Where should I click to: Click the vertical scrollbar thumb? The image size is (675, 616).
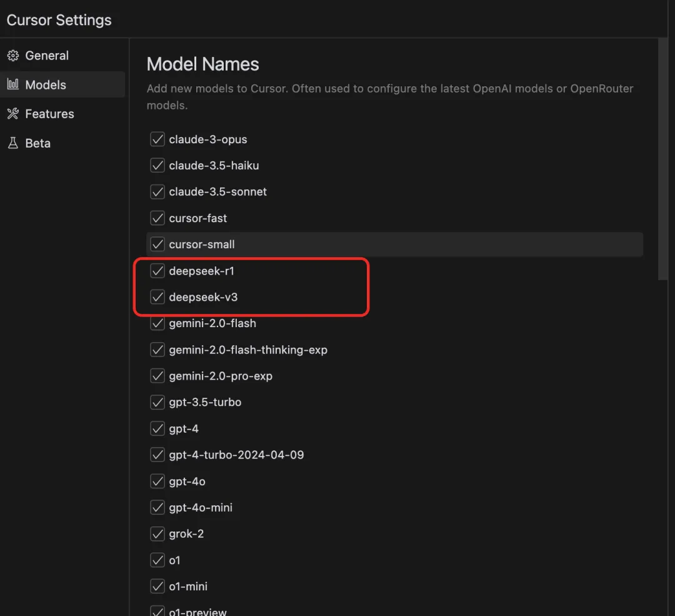point(662,159)
